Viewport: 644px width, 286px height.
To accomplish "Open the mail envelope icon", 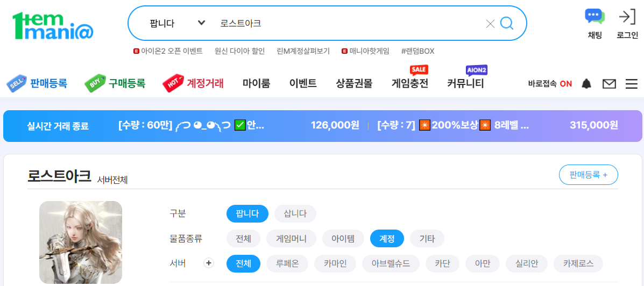I will click(x=609, y=84).
